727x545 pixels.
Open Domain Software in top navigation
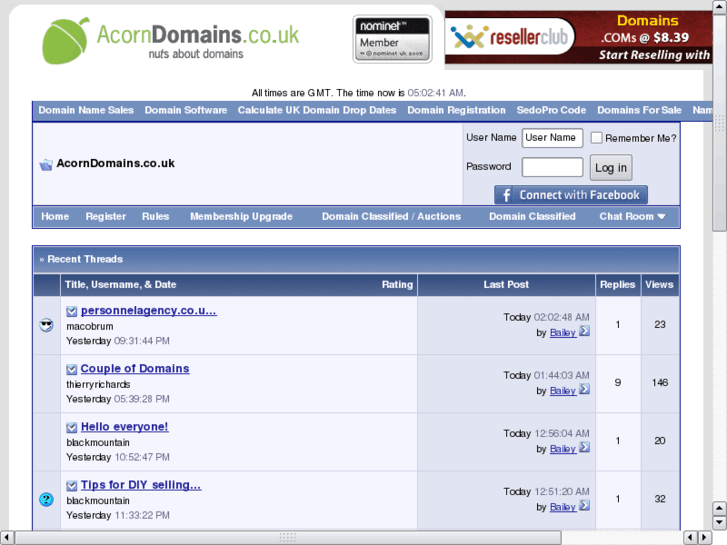(x=185, y=110)
